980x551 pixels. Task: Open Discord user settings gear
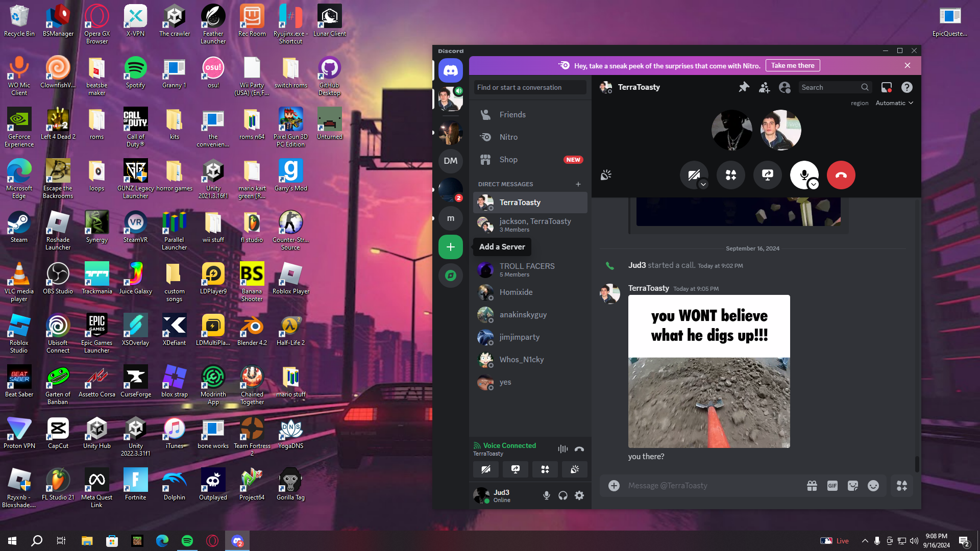coord(579,495)
